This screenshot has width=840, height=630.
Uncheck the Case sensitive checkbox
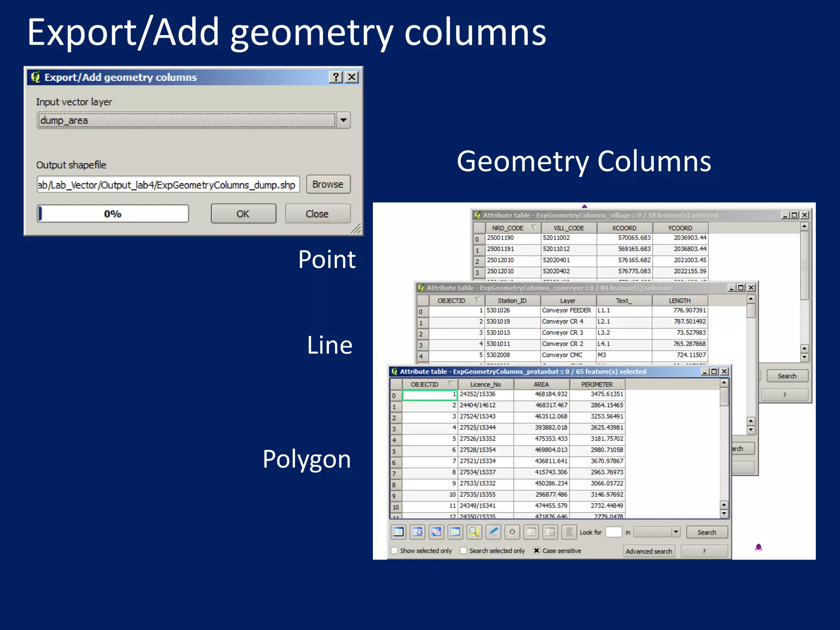click(x=536, y=550)
